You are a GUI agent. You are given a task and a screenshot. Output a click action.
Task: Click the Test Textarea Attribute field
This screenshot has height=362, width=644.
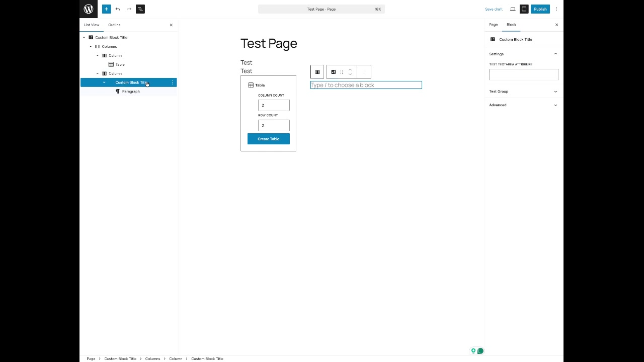pos(524,74)
